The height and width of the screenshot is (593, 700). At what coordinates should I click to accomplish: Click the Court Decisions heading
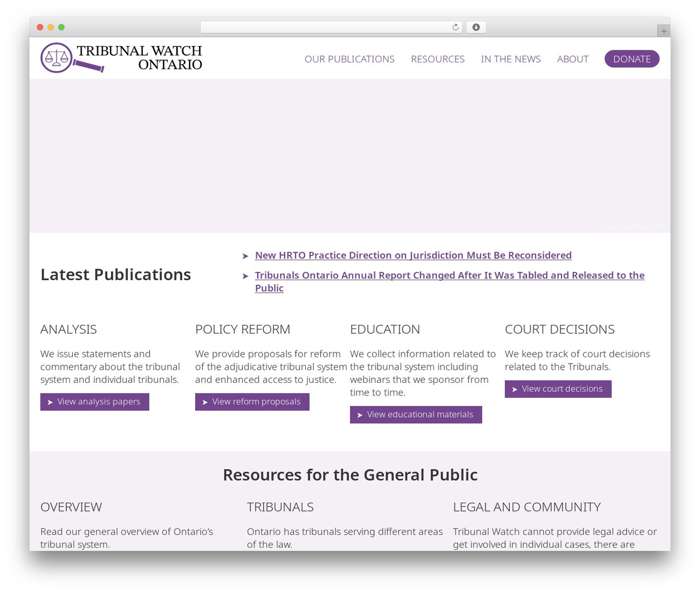(x=559, y=329)
